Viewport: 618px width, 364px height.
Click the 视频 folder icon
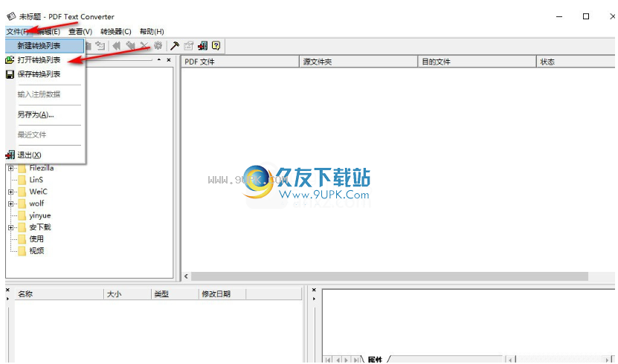pyautogui.click(x=22, y=251)
